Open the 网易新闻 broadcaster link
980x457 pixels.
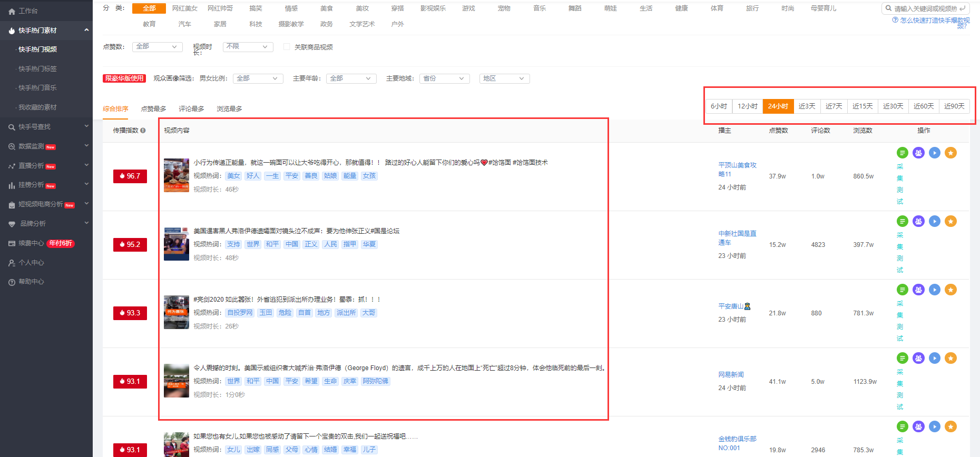[x=731, y=375]
